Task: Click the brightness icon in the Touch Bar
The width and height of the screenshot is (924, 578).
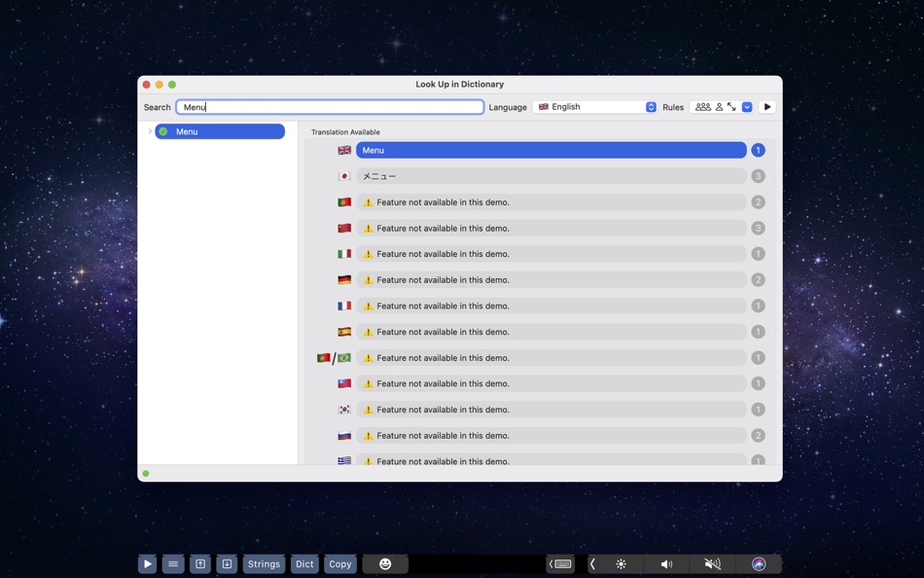Action: 622,564
